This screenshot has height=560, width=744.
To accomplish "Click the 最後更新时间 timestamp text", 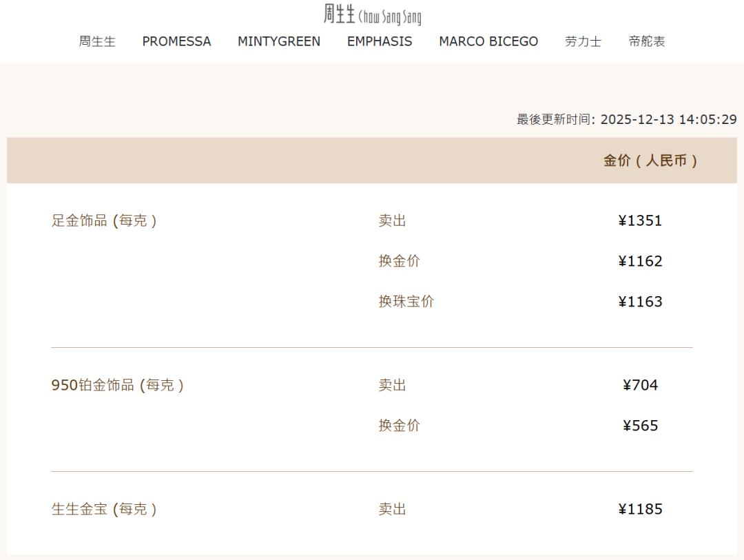I will coord(626,119).
